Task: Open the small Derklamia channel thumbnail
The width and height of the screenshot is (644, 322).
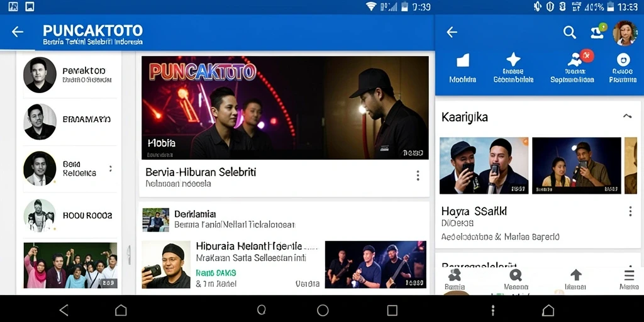Action: [156, 219]
